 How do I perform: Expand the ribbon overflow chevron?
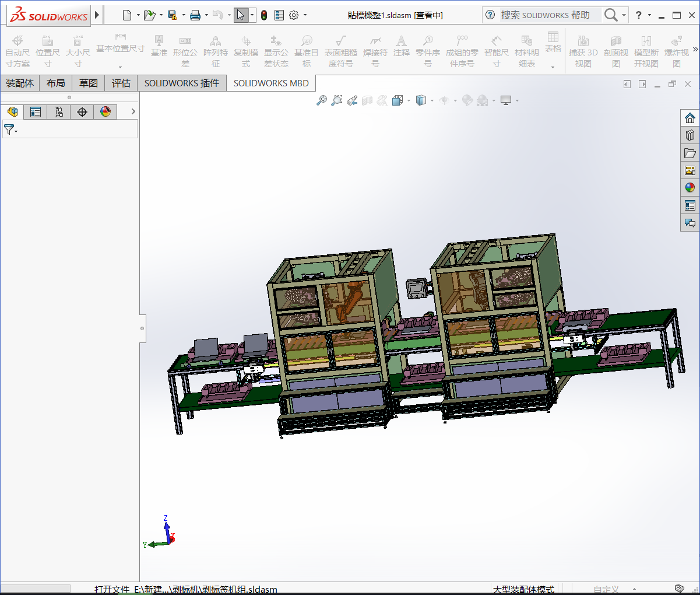tap(695, 49)
